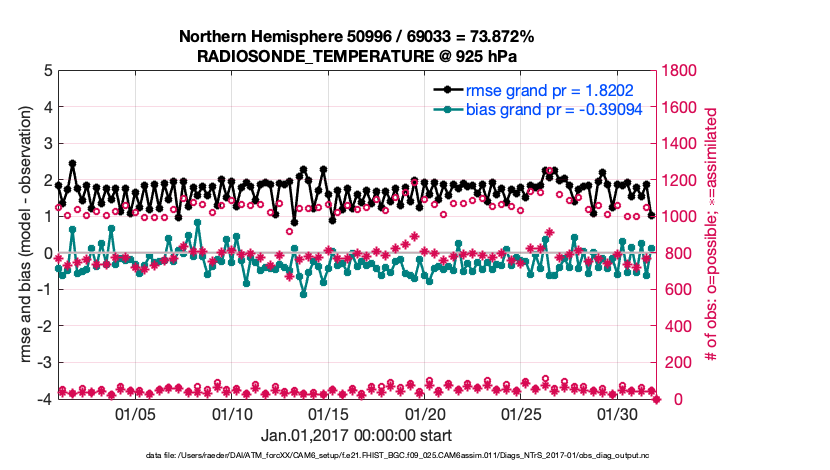
Task: Click the 5 tick on the left axis
Action: 48,71
